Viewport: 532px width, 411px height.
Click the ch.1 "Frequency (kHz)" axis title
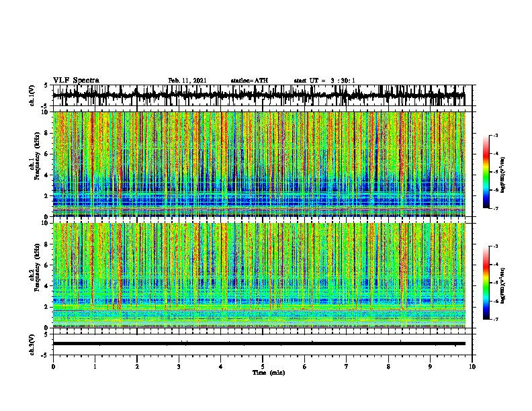click(x=37, y=156)
